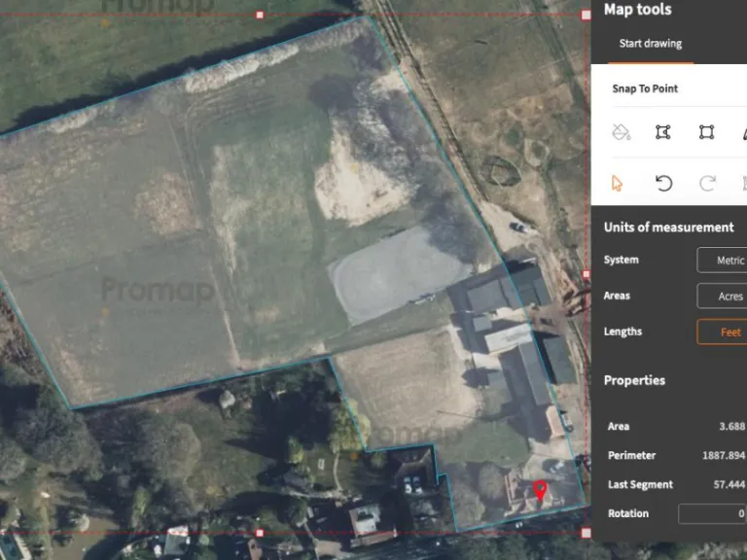Image resolution: width=747 pixels, height=560 pixels.
Task: Redo the drawing action
Action: (x=707, y=184)
